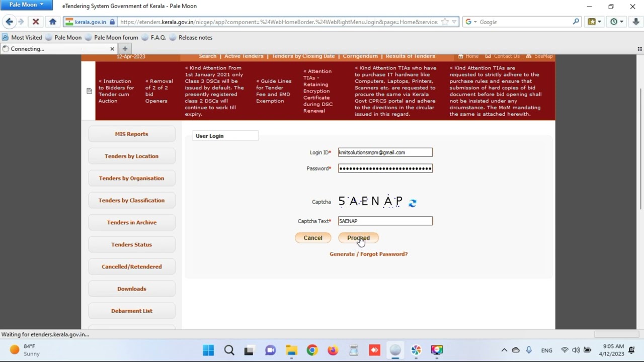Open MIS Reports menu item
The image size is (644, 362).
pos(131,134)
